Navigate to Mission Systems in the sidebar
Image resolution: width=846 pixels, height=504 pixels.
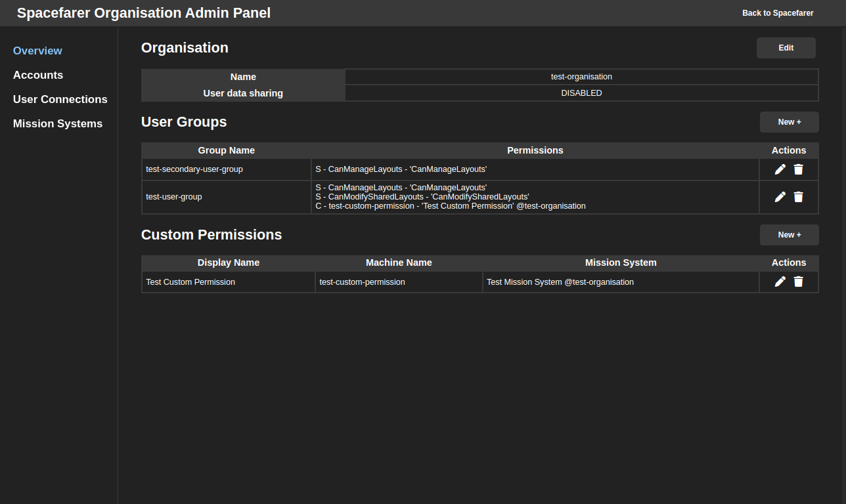(x=58, y=123)
